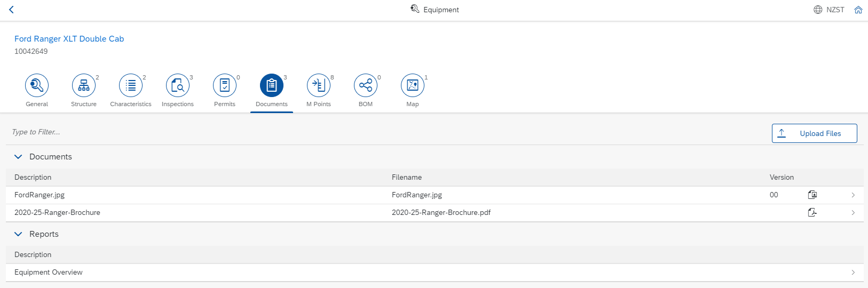Click the image file icon for FordRanger.jpg
Image resolution: width=868 pixels, height=288 pixels.
coord(812,195)
